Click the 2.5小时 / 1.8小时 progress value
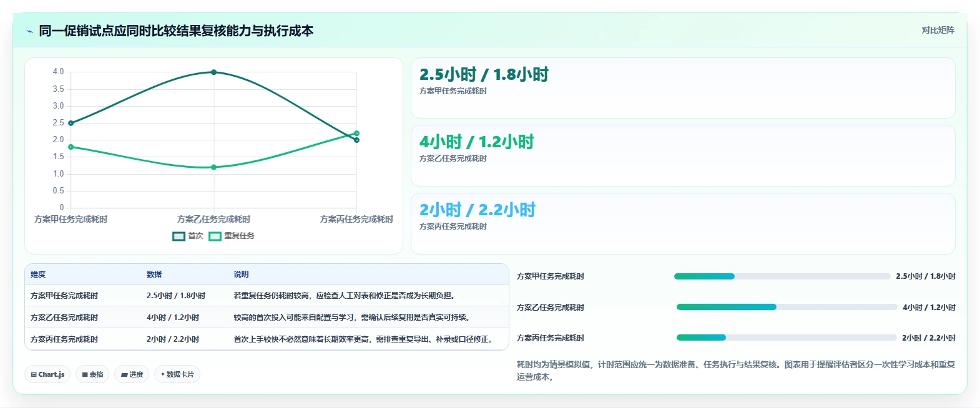The image size is (980, 408). pos(926,276)
